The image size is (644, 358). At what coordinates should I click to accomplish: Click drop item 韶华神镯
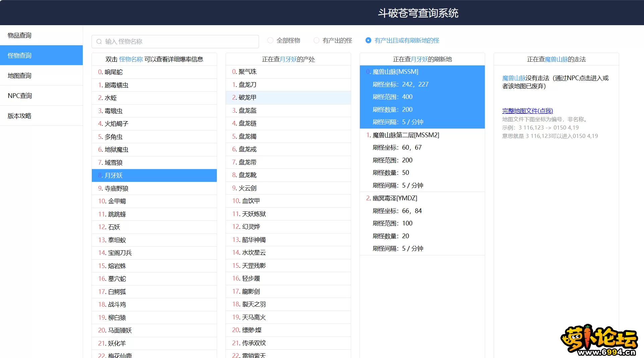point(288,240)
